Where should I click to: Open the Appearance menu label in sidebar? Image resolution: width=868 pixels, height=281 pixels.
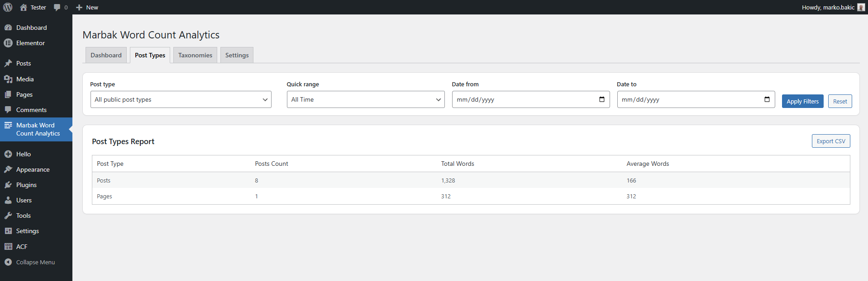coord(33,169)
